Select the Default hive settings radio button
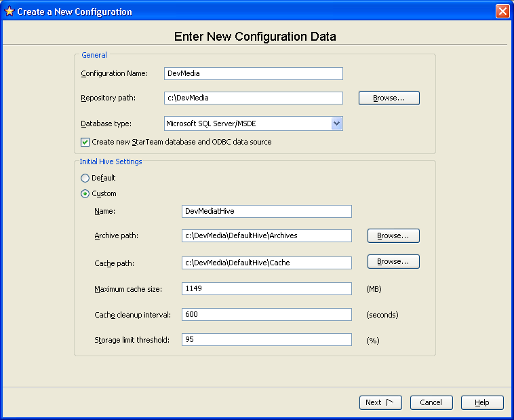The image size is (514, 420). [x=85, y=178]
